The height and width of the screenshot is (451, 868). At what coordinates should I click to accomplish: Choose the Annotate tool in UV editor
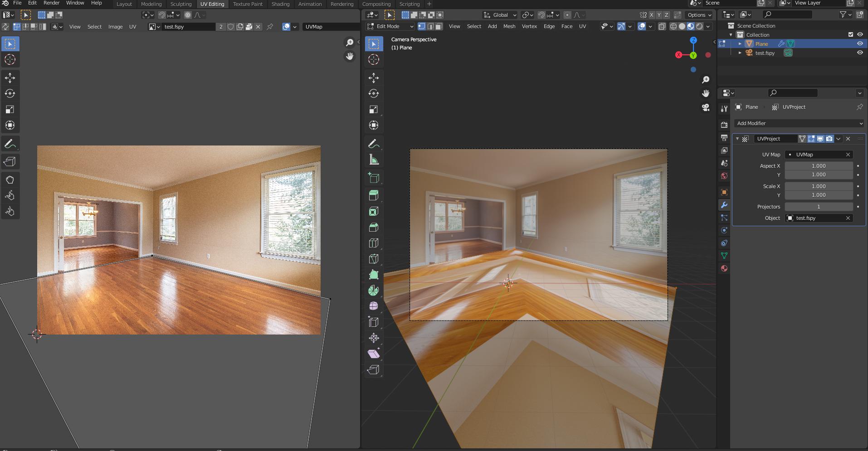click(x=10, y=144)
